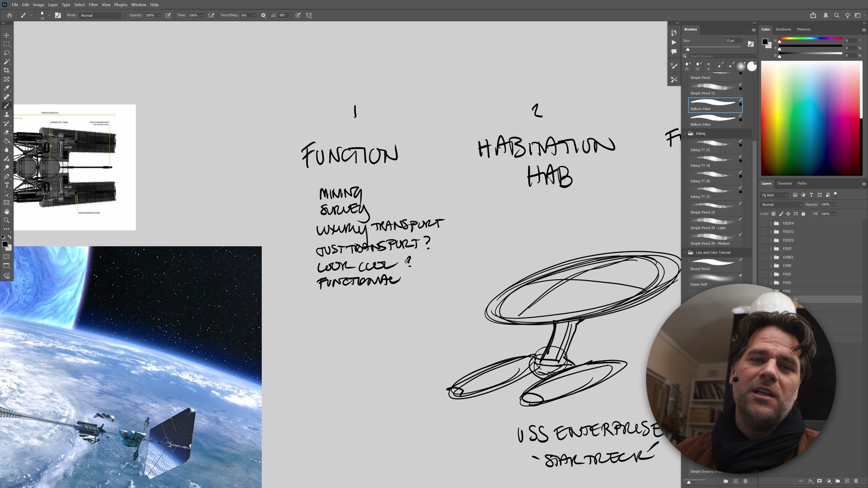Select the Zoom tool
The image size is (868, 488).
pos(7,221)
